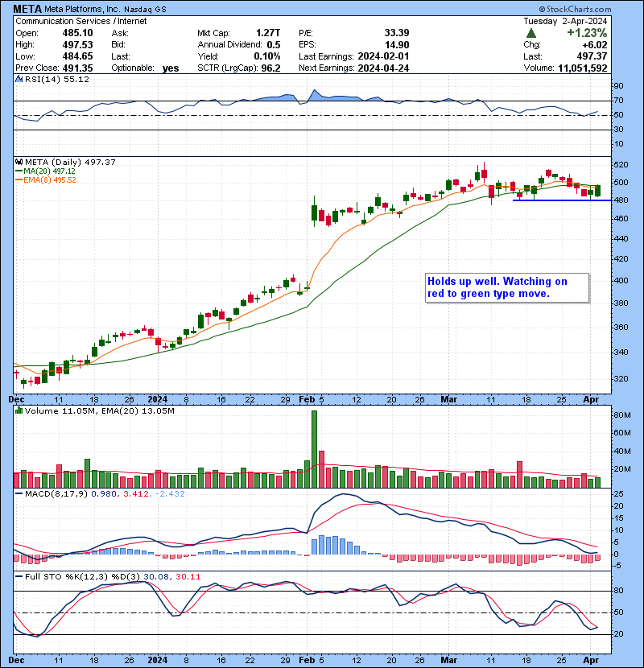644x668 pixels.
Task: Click the Last value 497.37 in header
Action: click(x=592, y=56)
